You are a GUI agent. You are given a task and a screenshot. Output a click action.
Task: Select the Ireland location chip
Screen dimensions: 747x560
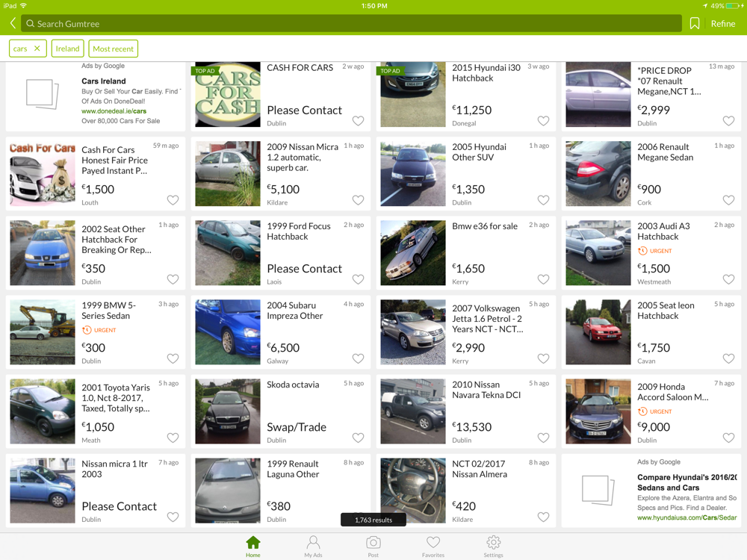pyautogui.click(x=68, y=49)
